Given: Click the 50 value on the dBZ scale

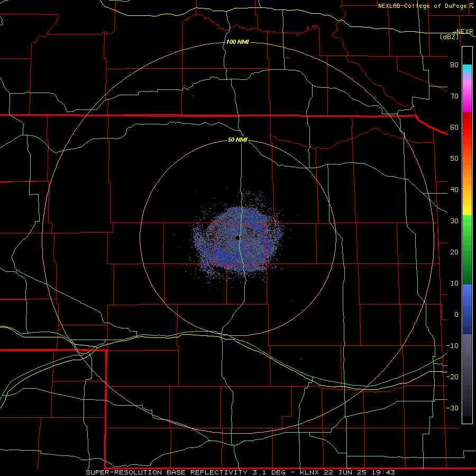Looking at the screenshot, I should 454,159.
